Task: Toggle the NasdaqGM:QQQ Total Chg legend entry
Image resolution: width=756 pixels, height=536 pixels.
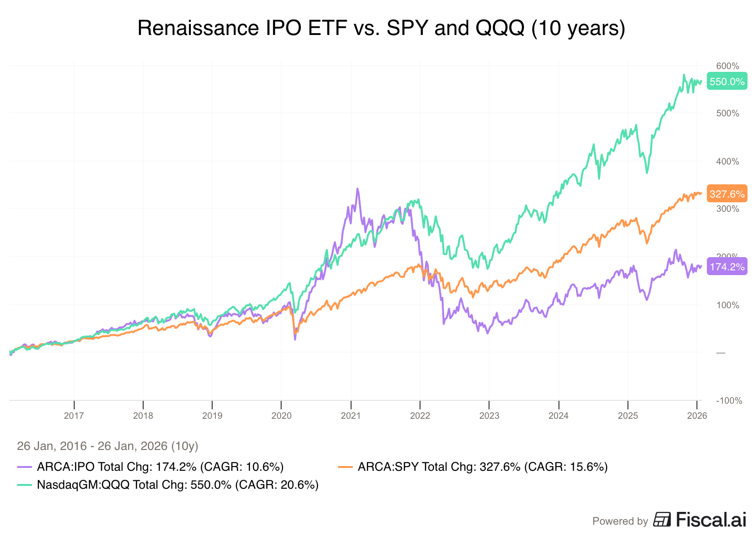Action: tap(178, 485)
